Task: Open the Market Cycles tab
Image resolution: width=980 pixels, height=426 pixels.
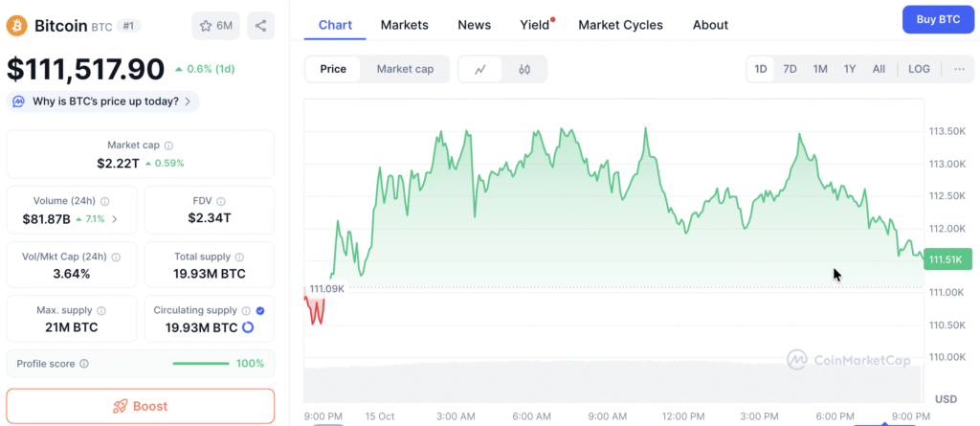Action: click(620, 25)
